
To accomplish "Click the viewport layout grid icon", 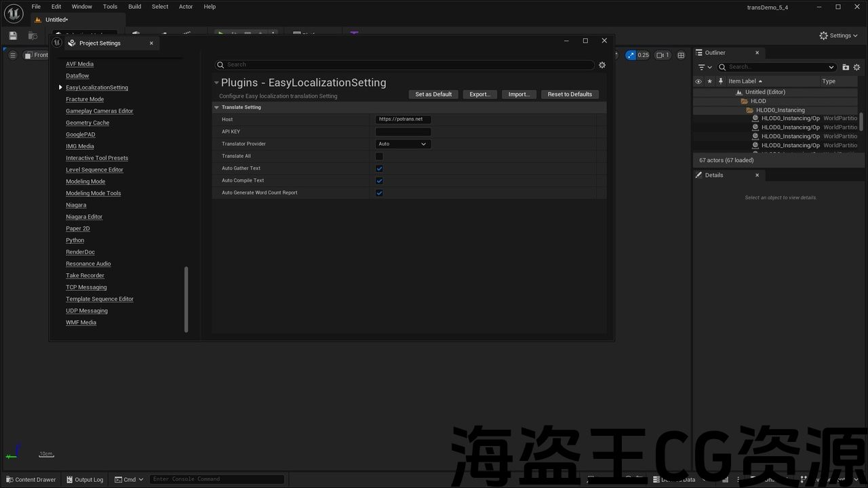I will (x=681, y=55).
